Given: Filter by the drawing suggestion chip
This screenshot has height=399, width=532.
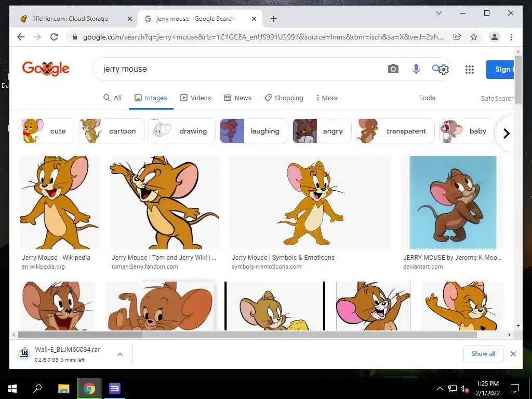Looking at the screenshot, I should pos(182,131).
